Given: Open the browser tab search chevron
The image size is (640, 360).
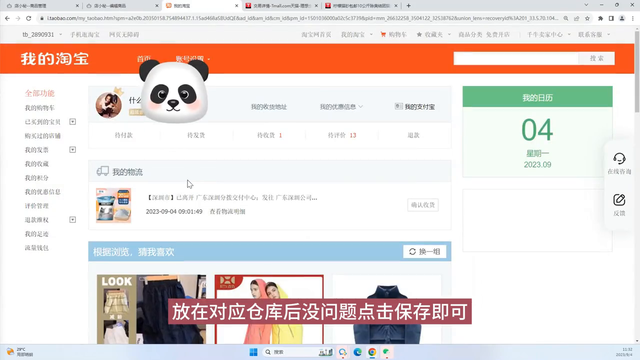Looking at the screenshot, I should 587,5.
